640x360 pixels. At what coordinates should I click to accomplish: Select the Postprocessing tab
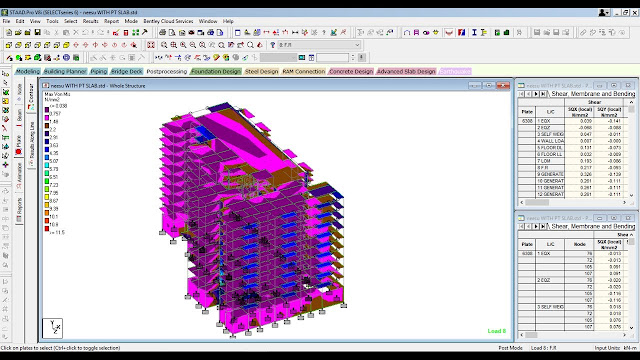pos(167,71)
